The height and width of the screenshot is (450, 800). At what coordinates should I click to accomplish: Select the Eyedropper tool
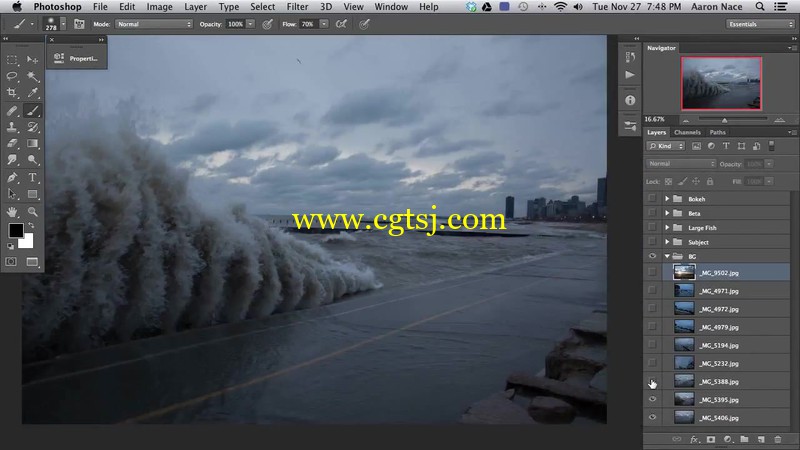32,93
